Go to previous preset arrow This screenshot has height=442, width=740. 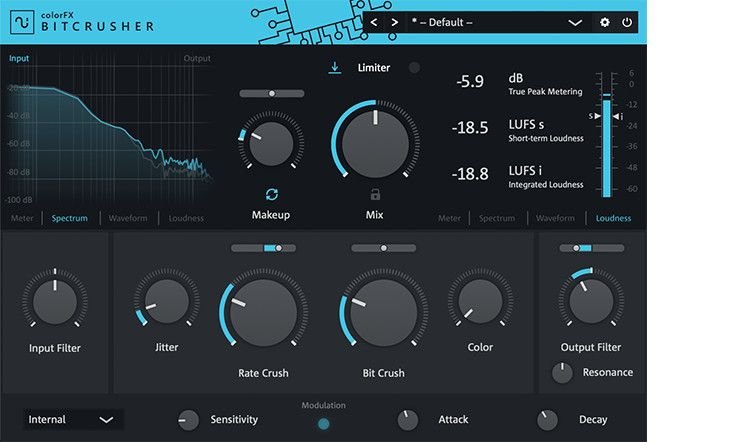[374, 23]
